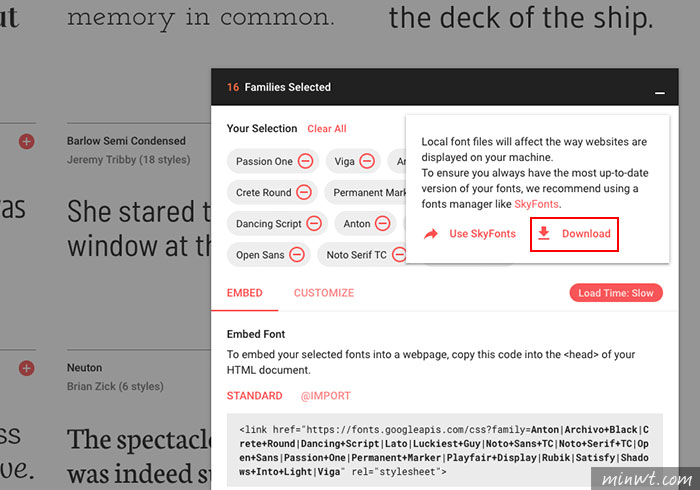
Task: Add Barlow Semi Condensed font via plus icon
Action: tap(26, 141)
